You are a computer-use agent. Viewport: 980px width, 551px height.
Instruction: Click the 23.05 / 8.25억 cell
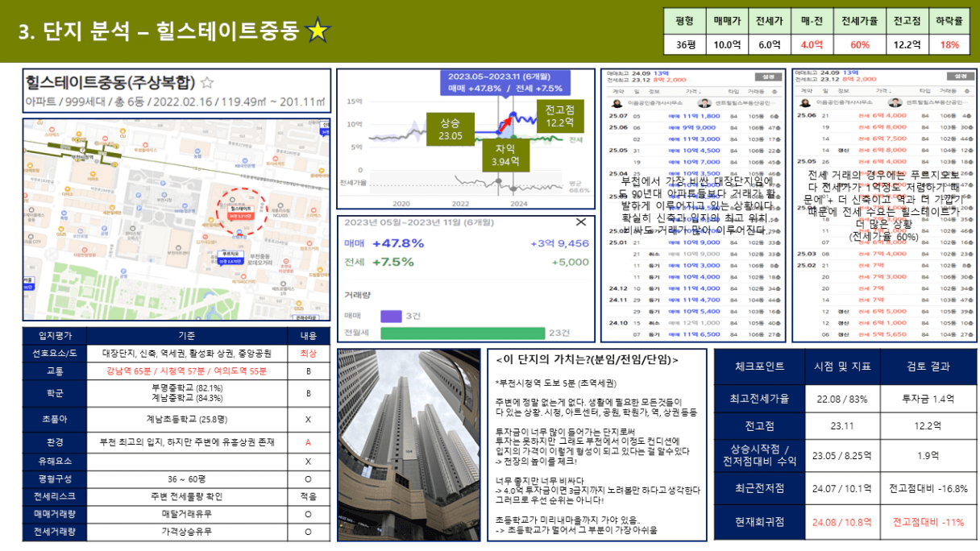pyautogui.click(x=842, y=456)
